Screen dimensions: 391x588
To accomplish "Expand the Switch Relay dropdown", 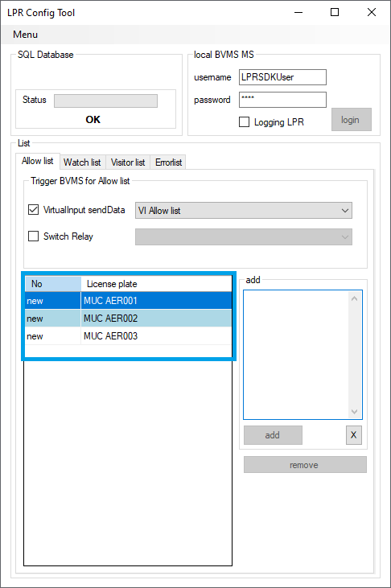I will click(x=244, y=237).
